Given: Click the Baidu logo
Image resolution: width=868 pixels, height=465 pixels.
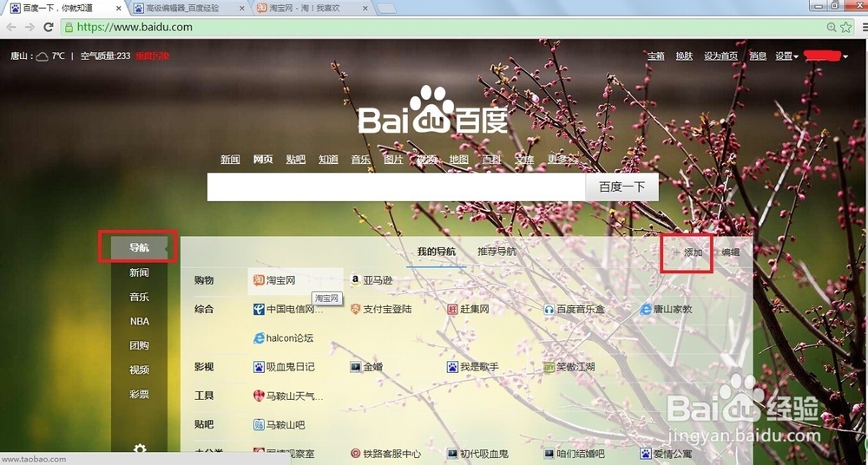Looking at the screenshot, I should click(x=433, y=110).
